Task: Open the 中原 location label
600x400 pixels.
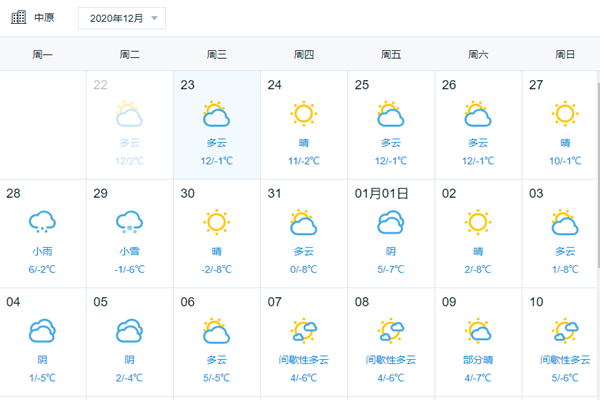Action: pyautogui.click(x=44, y=18)
